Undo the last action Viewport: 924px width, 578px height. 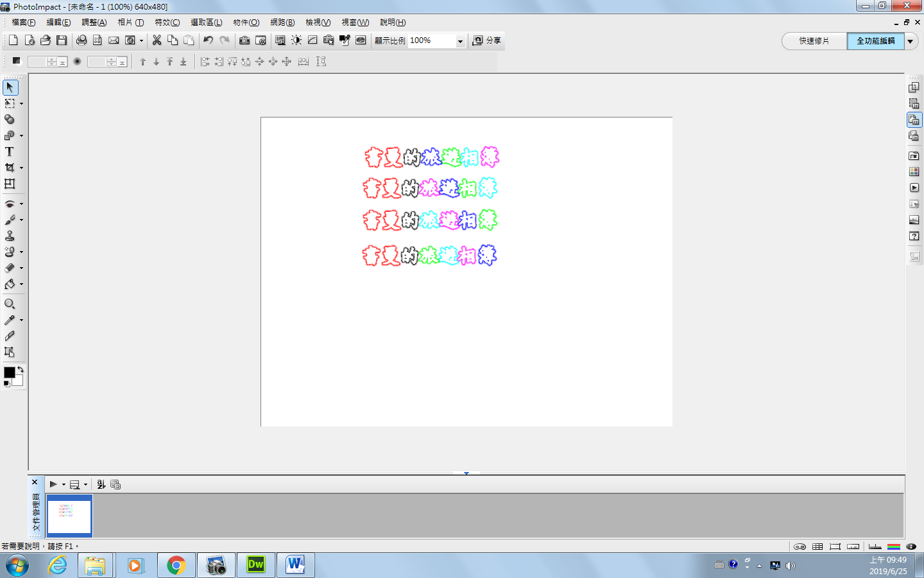[x=208, y=40]
